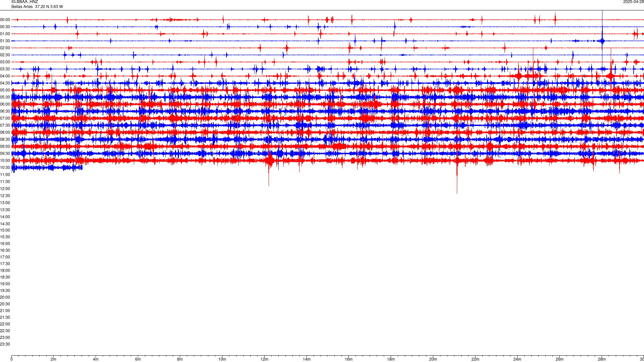
Task: Click the 8m tick on the minute axis
Action: (180, 359)
